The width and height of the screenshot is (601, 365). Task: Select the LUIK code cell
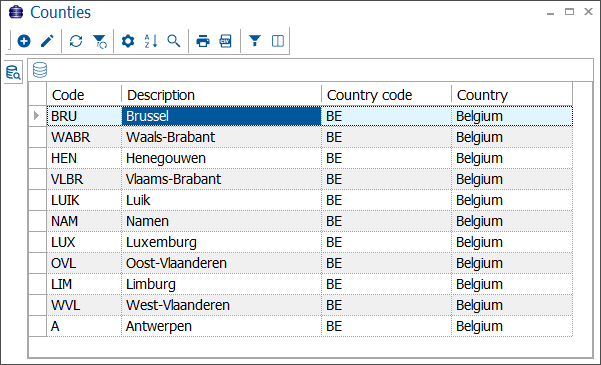coord(84,200)
